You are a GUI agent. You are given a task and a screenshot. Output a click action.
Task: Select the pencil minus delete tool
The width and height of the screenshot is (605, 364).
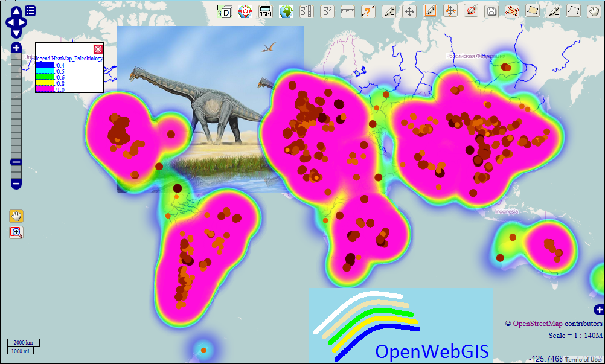point(389,11)
